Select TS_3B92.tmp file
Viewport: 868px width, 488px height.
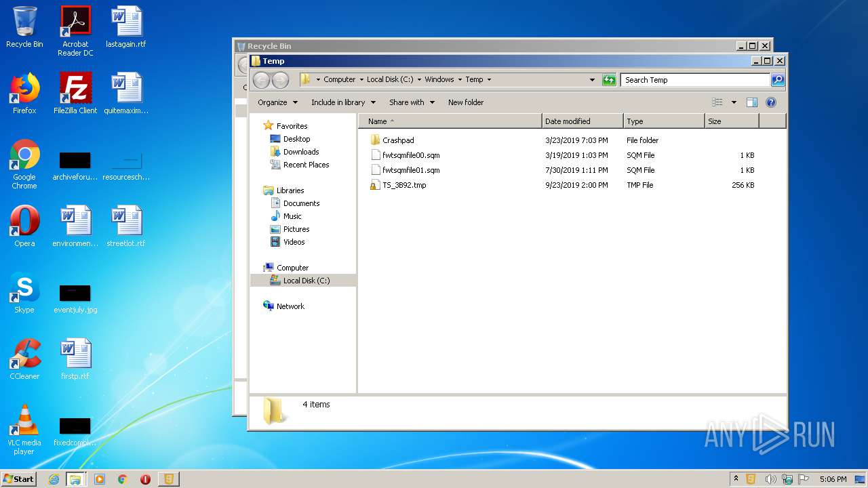(404, 185)
